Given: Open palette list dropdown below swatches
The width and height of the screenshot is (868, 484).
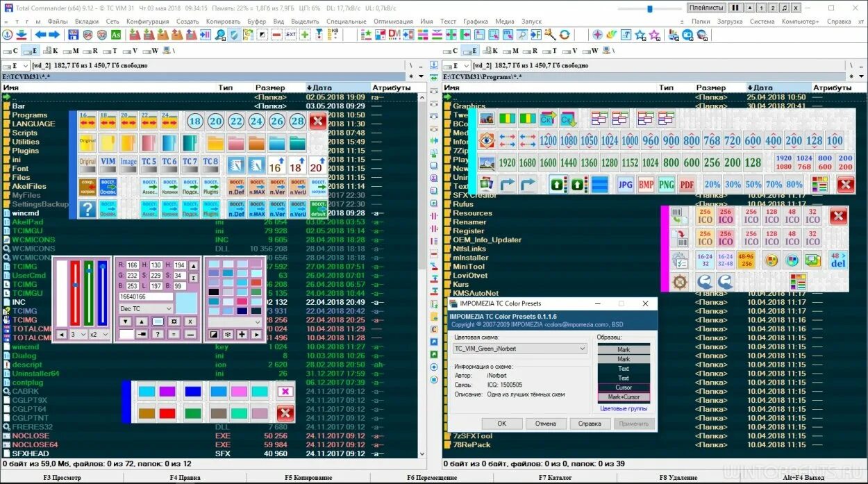Looking at the screenshot, I should click(x=235, y=322).
